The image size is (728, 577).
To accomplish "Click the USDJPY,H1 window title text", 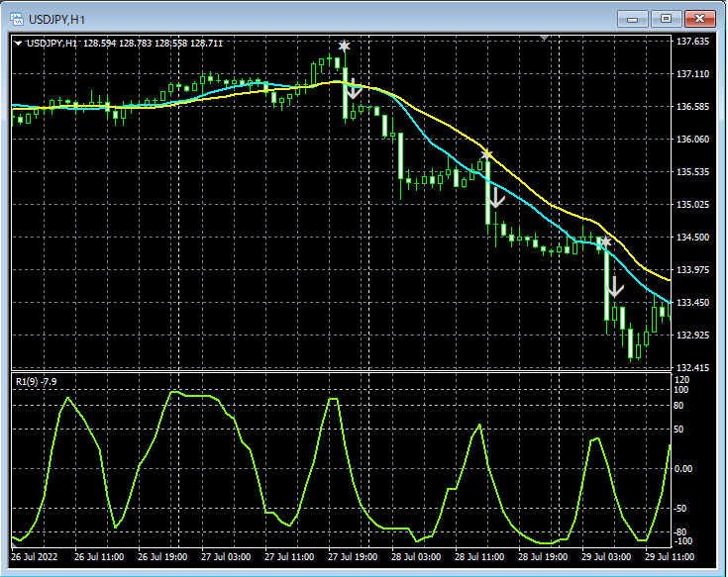I will tap(56, 20).
